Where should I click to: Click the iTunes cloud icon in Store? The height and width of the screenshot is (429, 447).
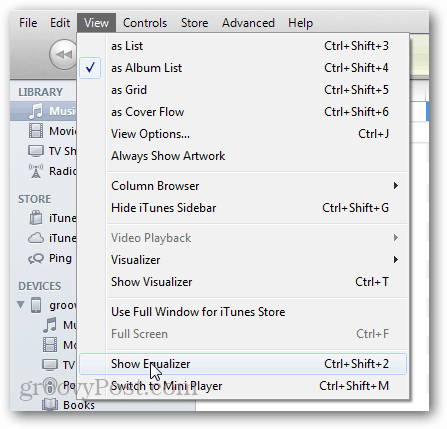(36, 238)
